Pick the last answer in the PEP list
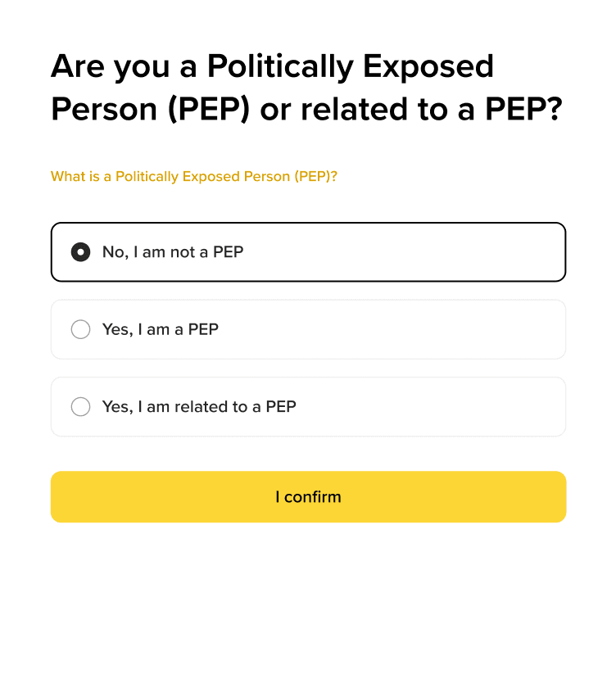 308,406
